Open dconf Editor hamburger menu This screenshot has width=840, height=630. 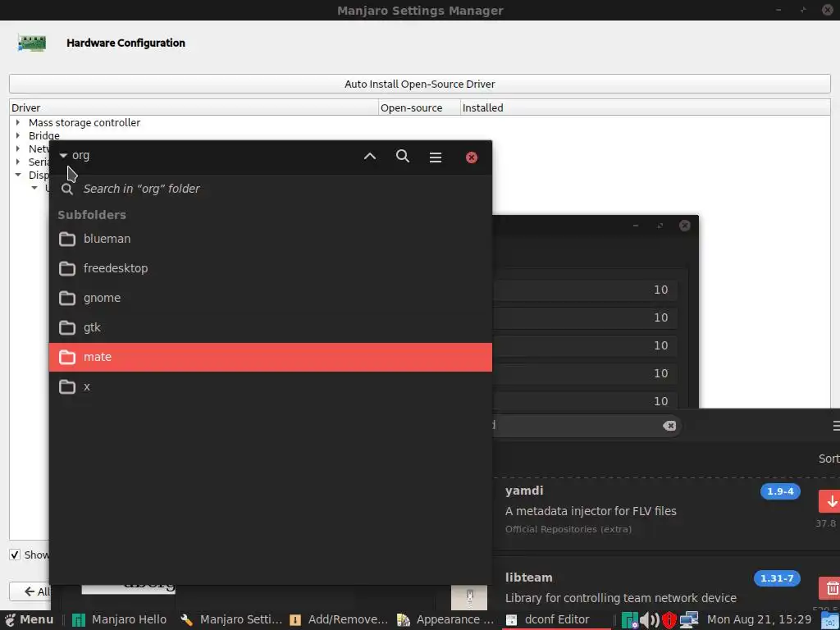pyautogui.click(x=435, y=157)
